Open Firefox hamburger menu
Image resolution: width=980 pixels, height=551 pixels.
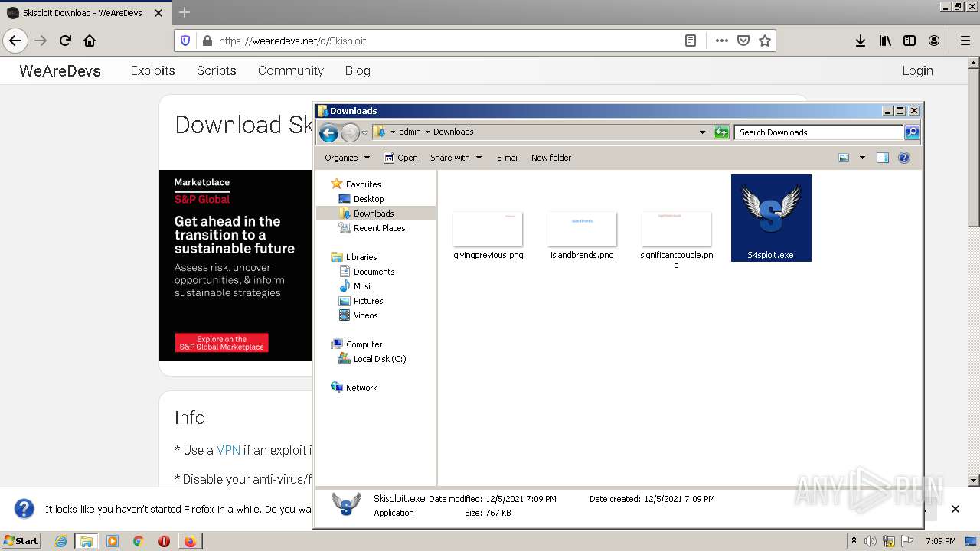[x=965, y=41]
